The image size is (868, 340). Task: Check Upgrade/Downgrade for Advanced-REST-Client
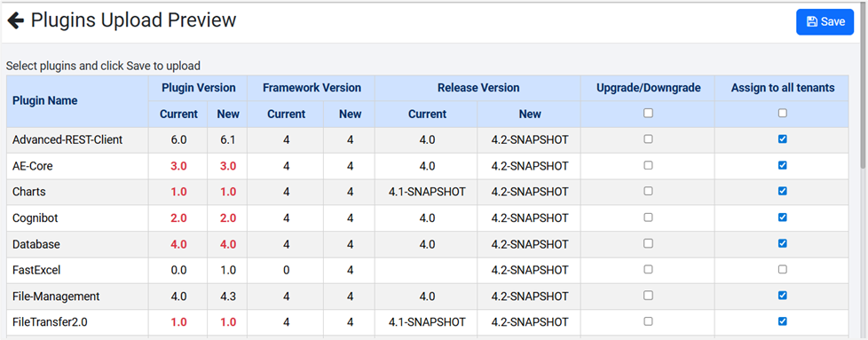pyautogui.click(x=648, y=139)
